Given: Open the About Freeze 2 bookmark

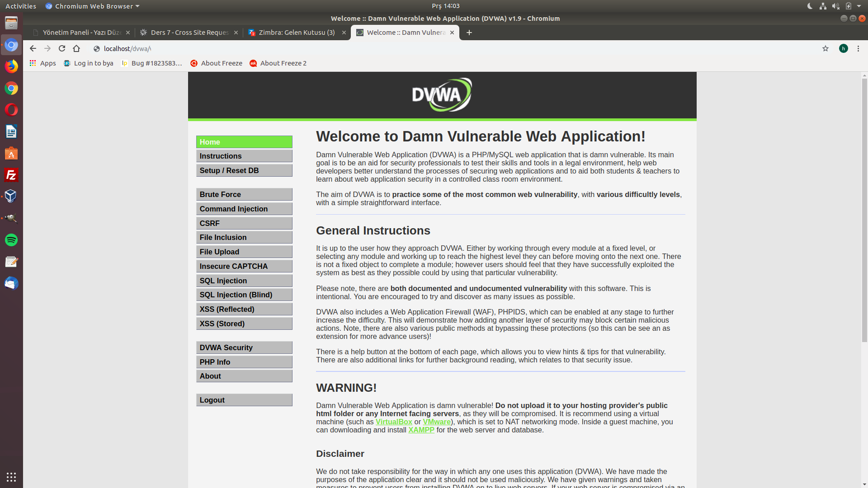Looking at the screenshot, I should [x=278, y=63].
